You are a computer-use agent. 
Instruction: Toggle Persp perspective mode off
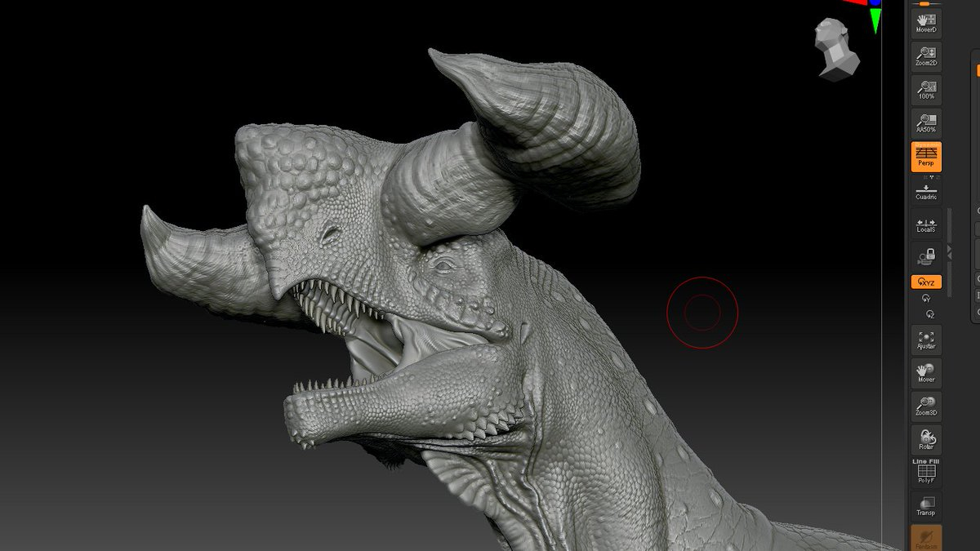[x=926, y=156]
